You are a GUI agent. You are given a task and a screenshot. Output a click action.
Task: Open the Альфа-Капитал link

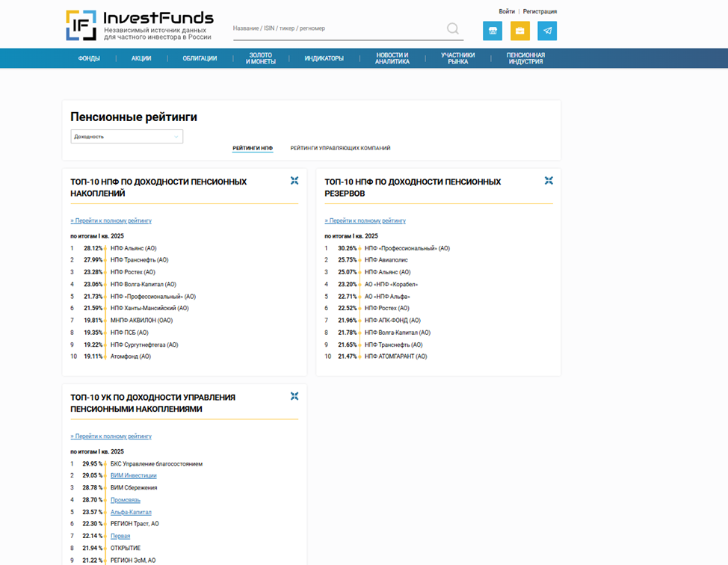pyautogui.click(x=131, y=512)
